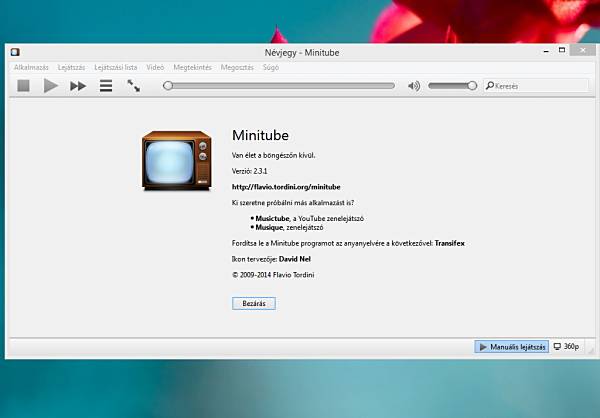Image resolution: width=600 pixels, height=418 pixels.
Task: Open the David Nel designer link
Action: tap(295, 259)
